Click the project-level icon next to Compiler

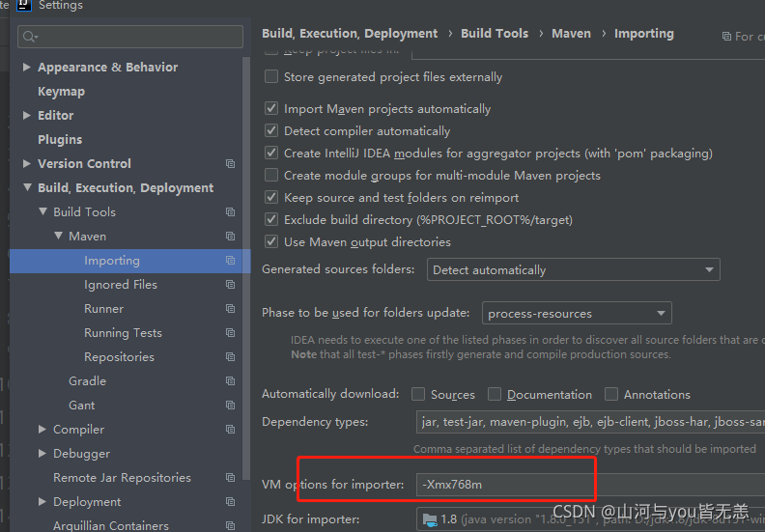[230, 429]
